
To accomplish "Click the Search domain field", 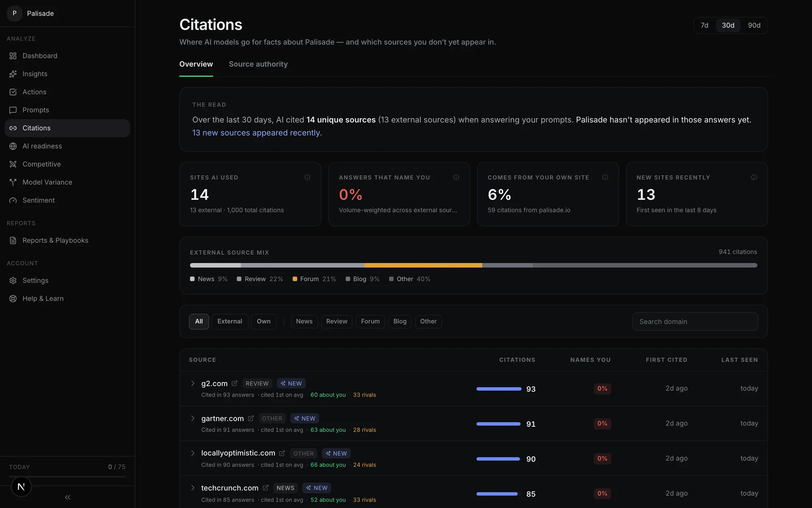I will coord(695,321).
